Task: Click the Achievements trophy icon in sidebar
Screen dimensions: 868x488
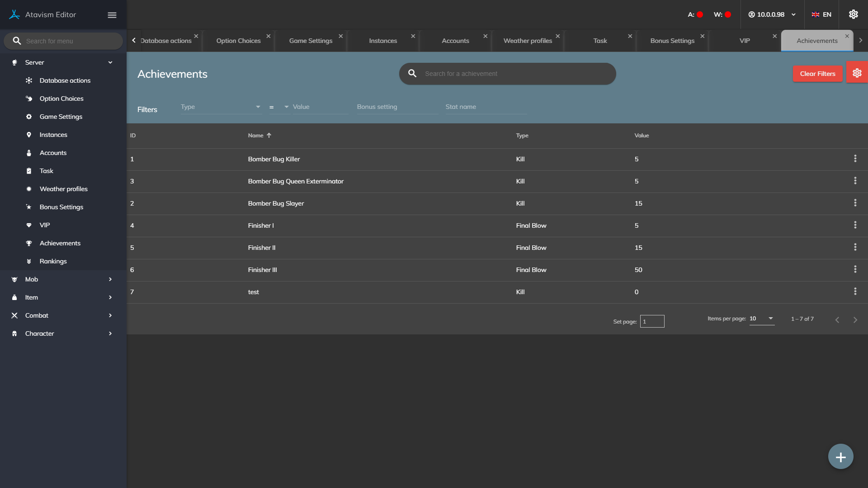Action: [x=29, y=243]
